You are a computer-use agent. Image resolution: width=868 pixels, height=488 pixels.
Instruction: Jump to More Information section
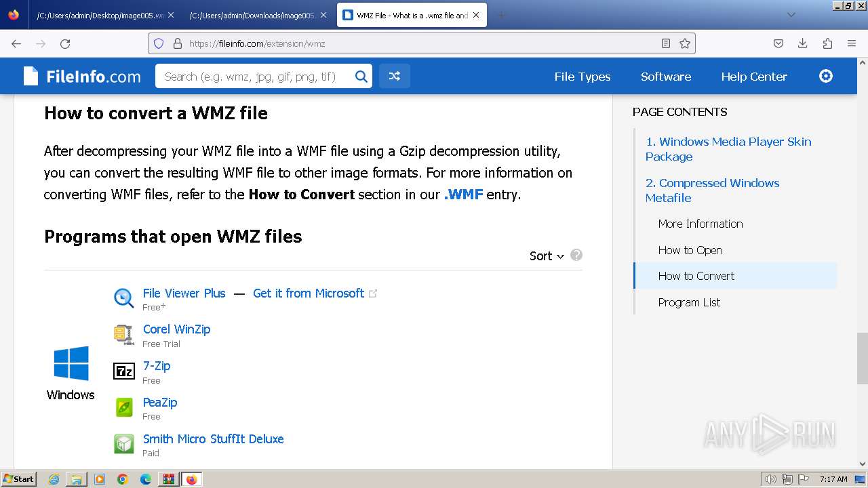click(701, 224)
